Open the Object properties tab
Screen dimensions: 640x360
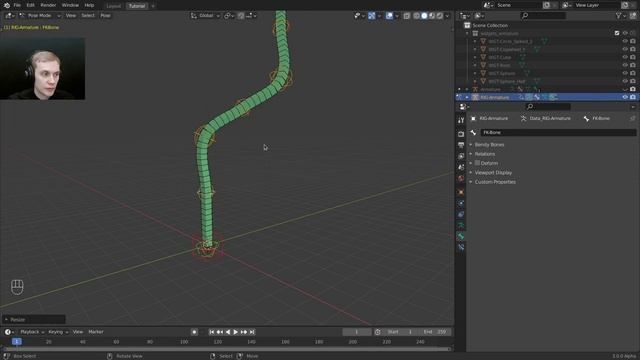(461, 192)
